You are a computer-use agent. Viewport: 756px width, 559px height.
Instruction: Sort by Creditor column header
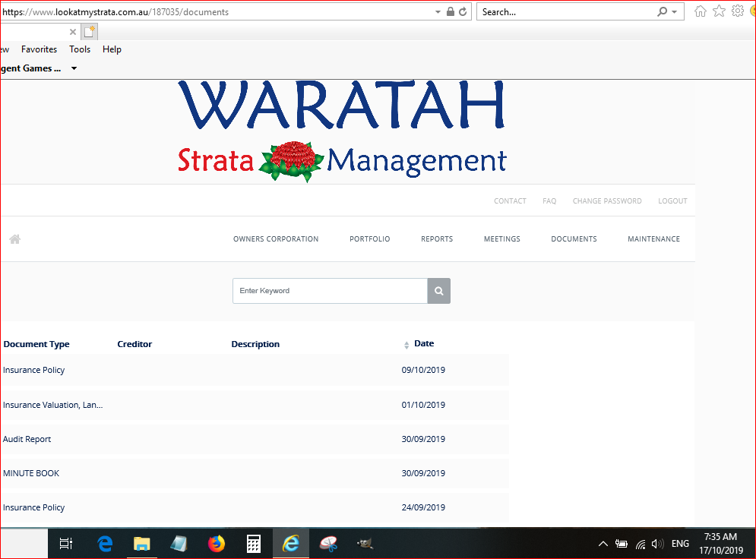tap(134, 344)
